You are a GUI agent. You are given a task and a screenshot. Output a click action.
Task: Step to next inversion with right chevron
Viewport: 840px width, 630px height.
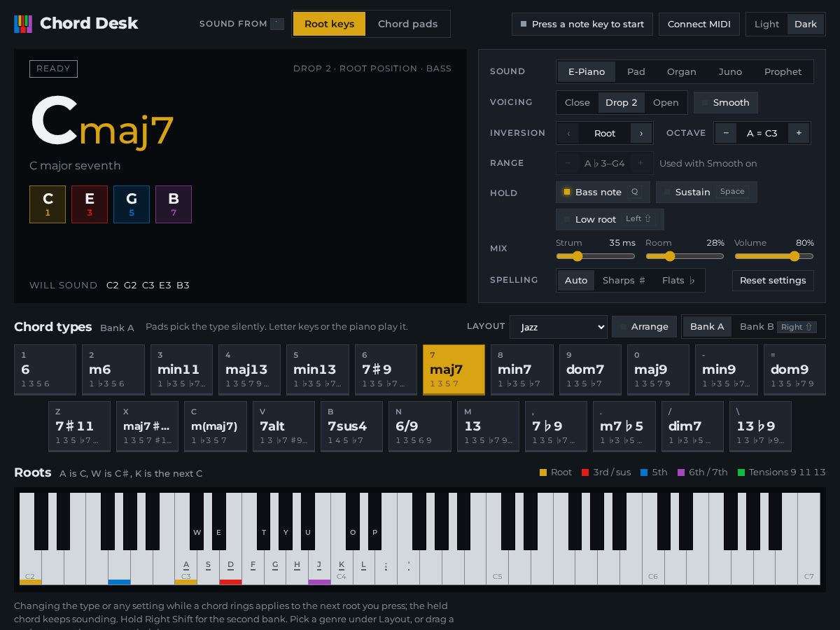tap(640, 133)
